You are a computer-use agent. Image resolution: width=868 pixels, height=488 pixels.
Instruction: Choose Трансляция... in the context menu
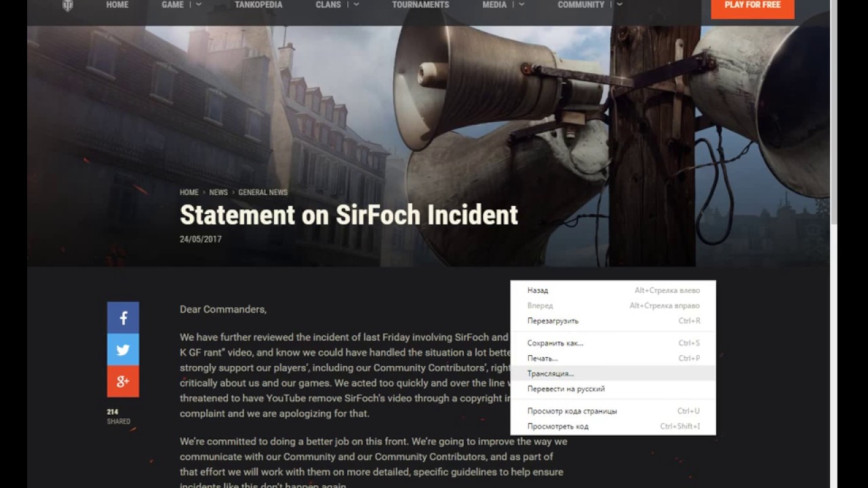tap(613, 373)
